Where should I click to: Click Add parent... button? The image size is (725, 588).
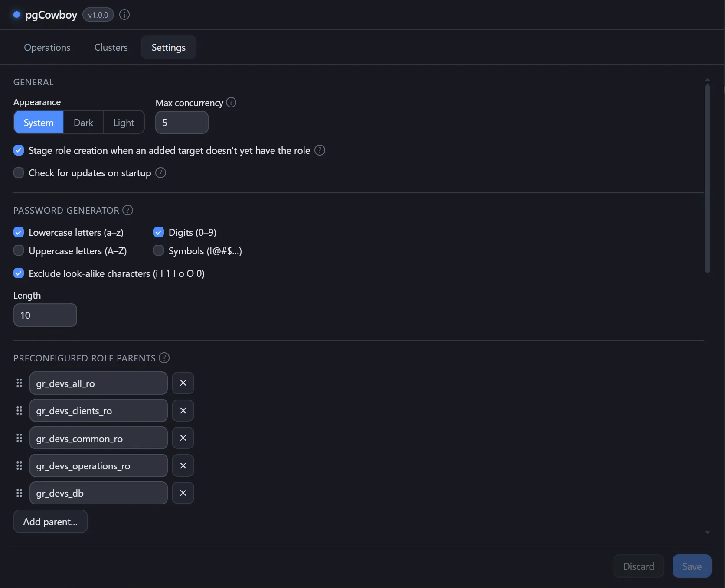click(x=50, y=522)
